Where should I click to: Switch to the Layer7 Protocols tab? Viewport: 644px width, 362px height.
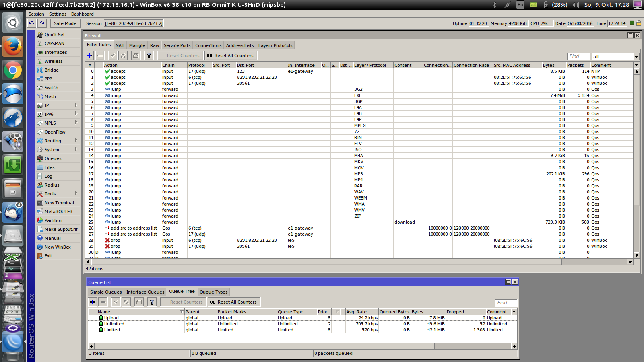coord(275,45)
